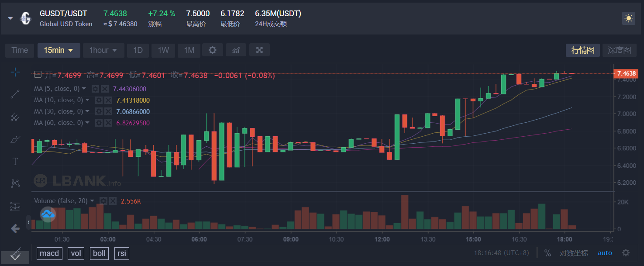Select the pitchfork drawing tool

click(15, 117)
